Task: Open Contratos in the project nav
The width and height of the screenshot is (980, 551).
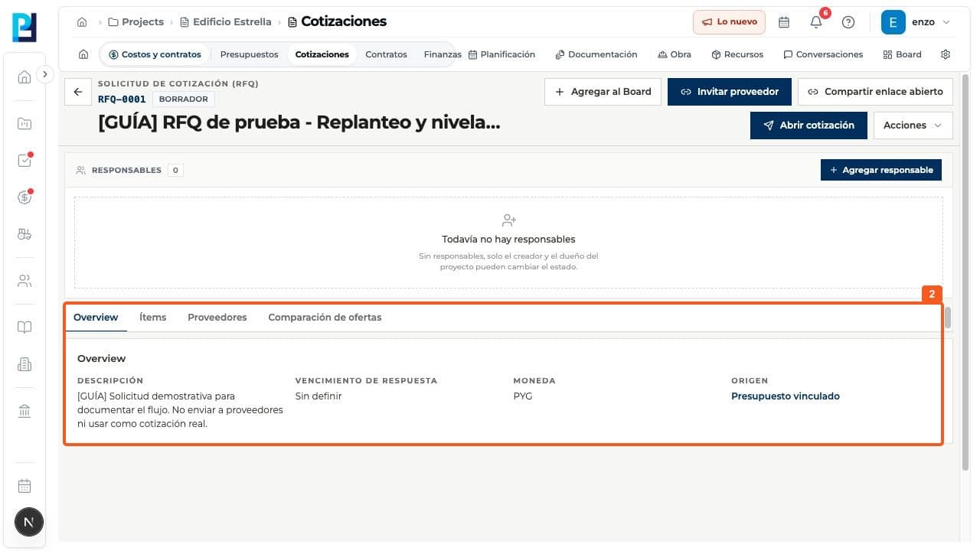Action: pyautogui.click(x=386, y=54)
